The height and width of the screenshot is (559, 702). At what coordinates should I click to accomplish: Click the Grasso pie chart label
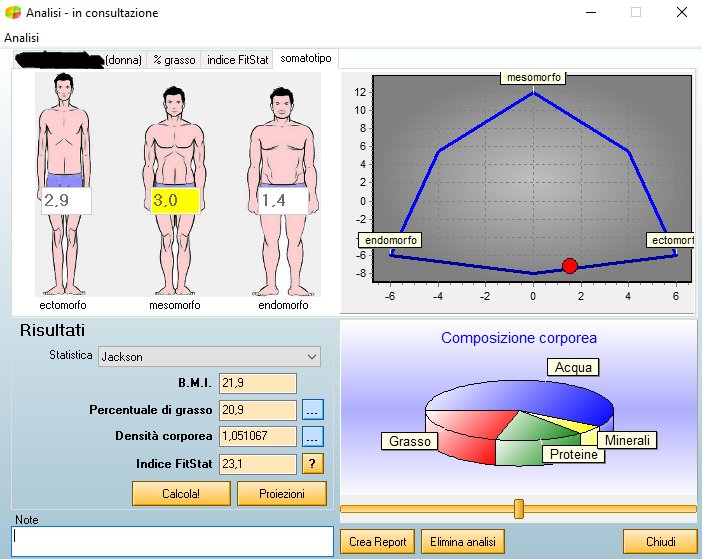409,441
